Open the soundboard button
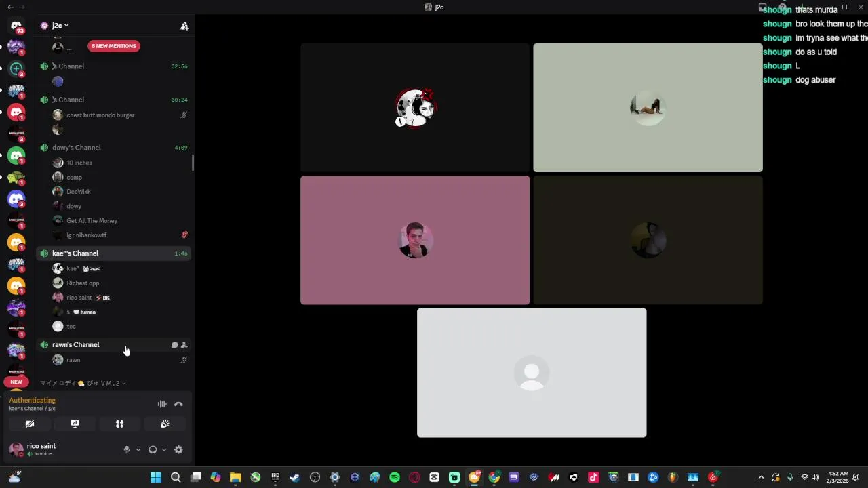 165,424
